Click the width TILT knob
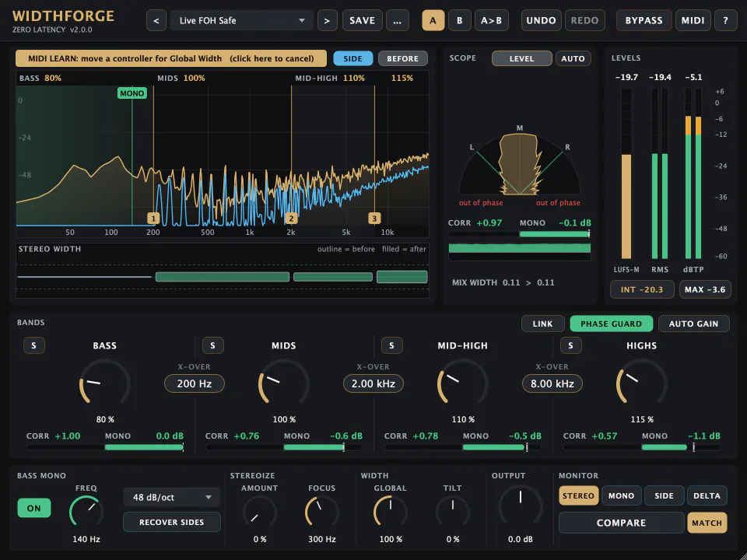This screenshot has height=560, width=747. [x=453, y=513]
